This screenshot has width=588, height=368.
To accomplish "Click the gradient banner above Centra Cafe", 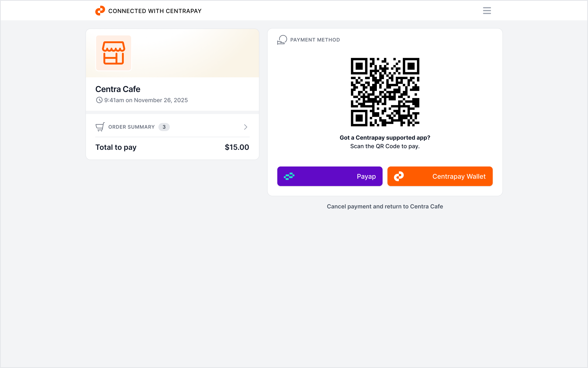I will coord(195,53).
